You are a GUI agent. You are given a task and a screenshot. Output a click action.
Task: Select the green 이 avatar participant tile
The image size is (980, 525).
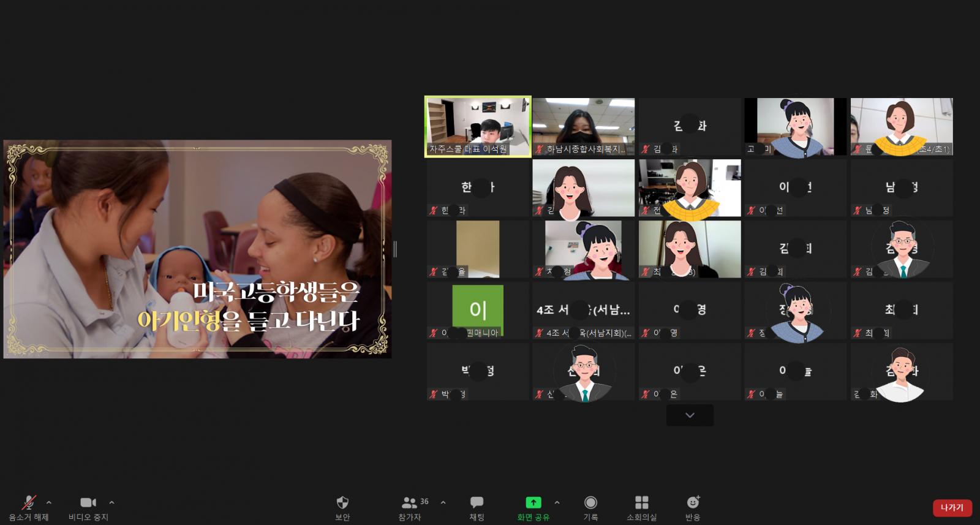(478, 311)
